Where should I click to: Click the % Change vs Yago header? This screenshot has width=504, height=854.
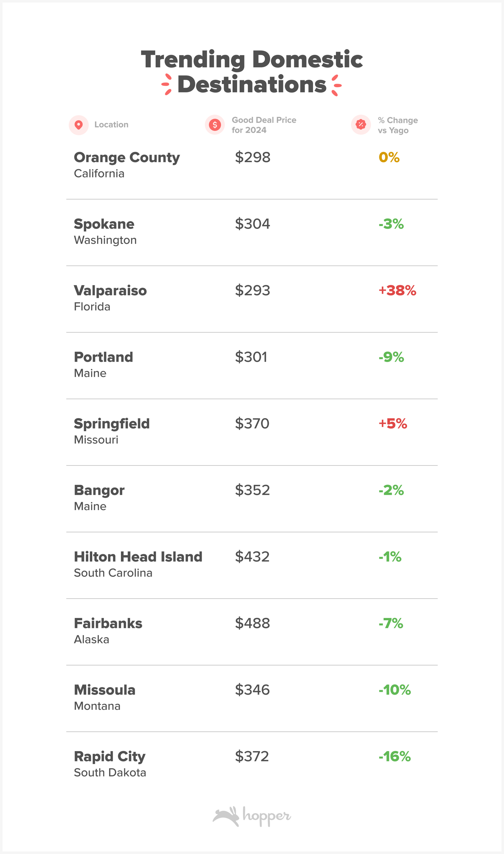tap(397, 125)
